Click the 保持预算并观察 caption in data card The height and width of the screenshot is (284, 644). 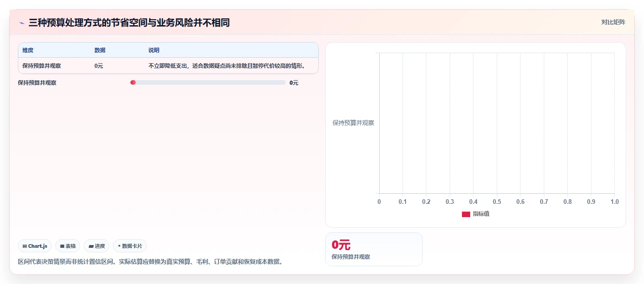coord(351,257)
